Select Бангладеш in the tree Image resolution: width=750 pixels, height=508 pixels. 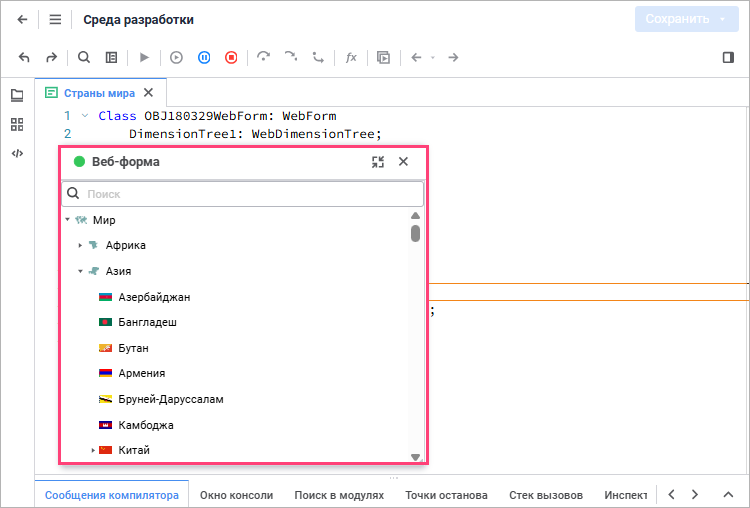tap(147, 322)
